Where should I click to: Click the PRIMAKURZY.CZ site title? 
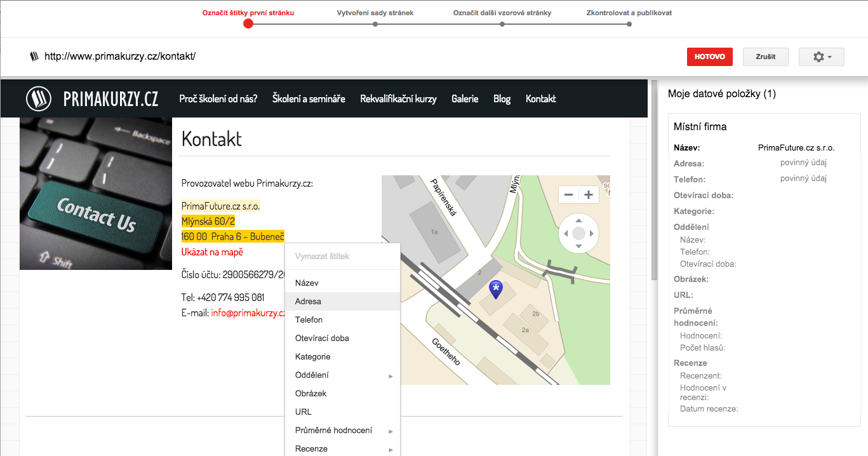click(x=111, y=98)
